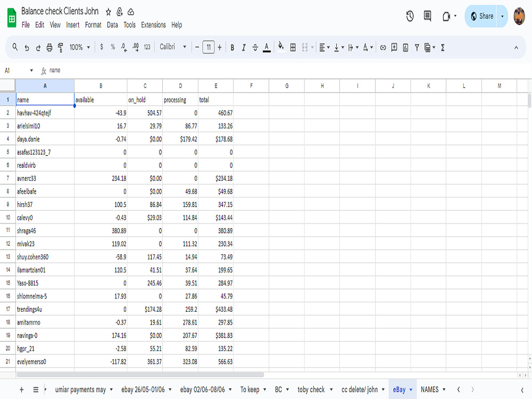
Task: Decrease font size minus button
Action: [x=197, y=47]
